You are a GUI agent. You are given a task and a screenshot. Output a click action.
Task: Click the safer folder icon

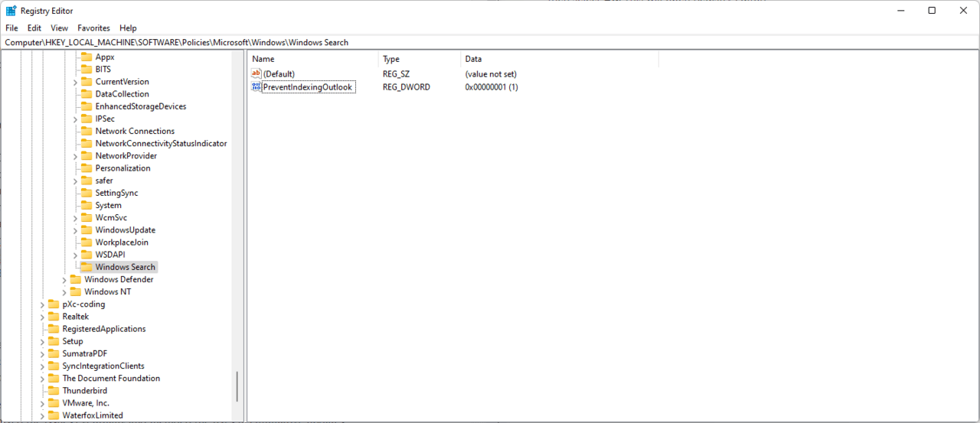[86, 181]
